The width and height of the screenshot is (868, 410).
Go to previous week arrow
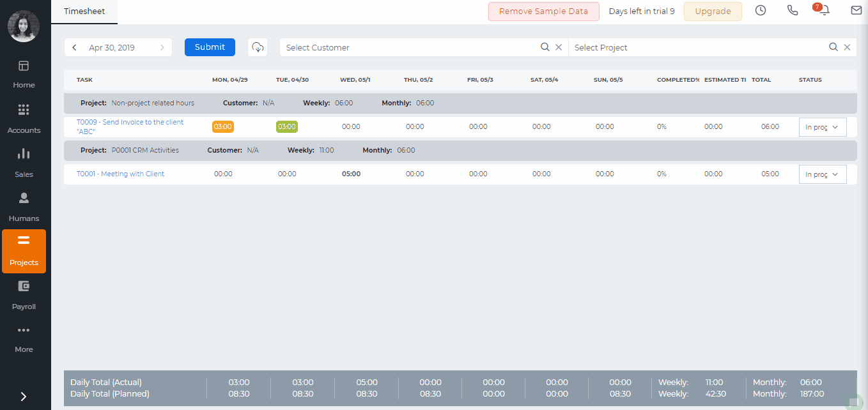tap(74, 47)
